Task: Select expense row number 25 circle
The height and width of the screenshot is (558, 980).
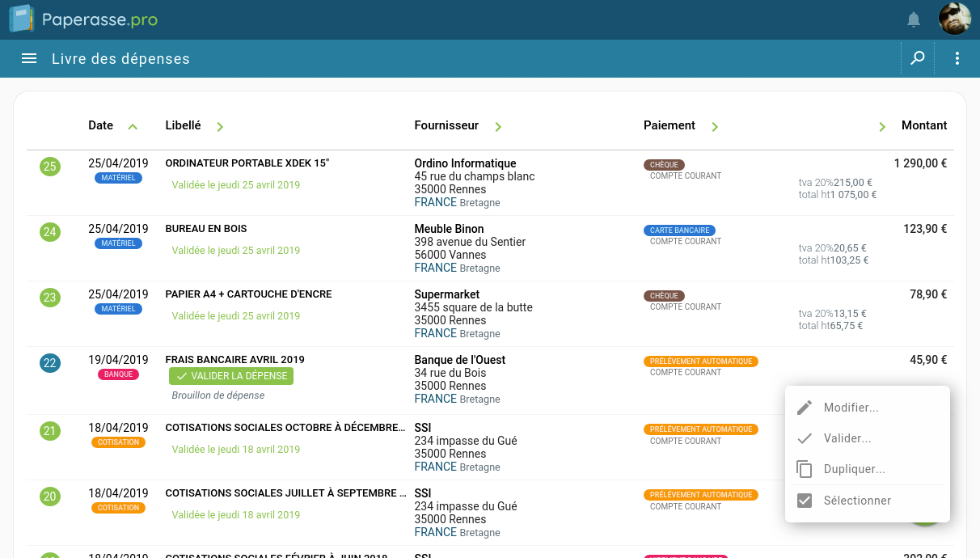Action: [50, 167]
